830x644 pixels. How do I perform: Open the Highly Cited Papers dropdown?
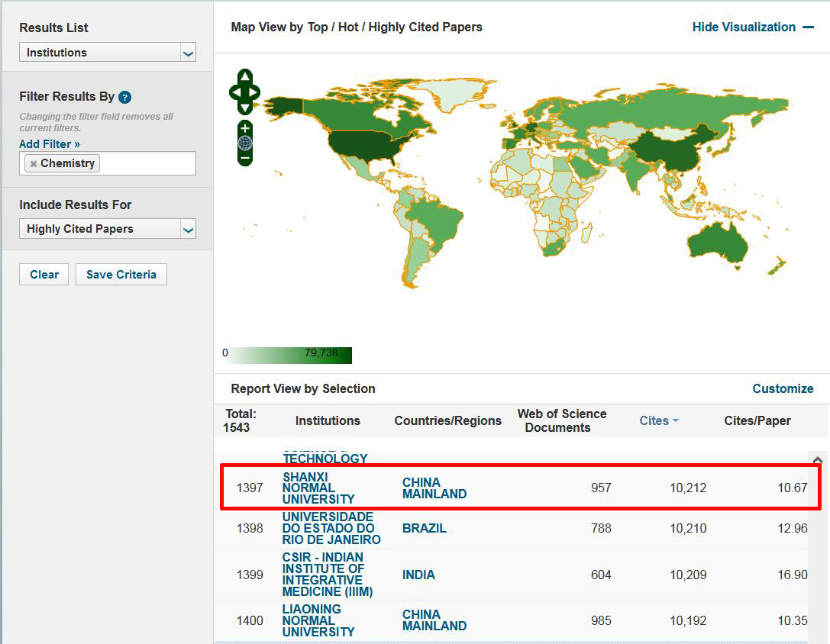point(108,229)
